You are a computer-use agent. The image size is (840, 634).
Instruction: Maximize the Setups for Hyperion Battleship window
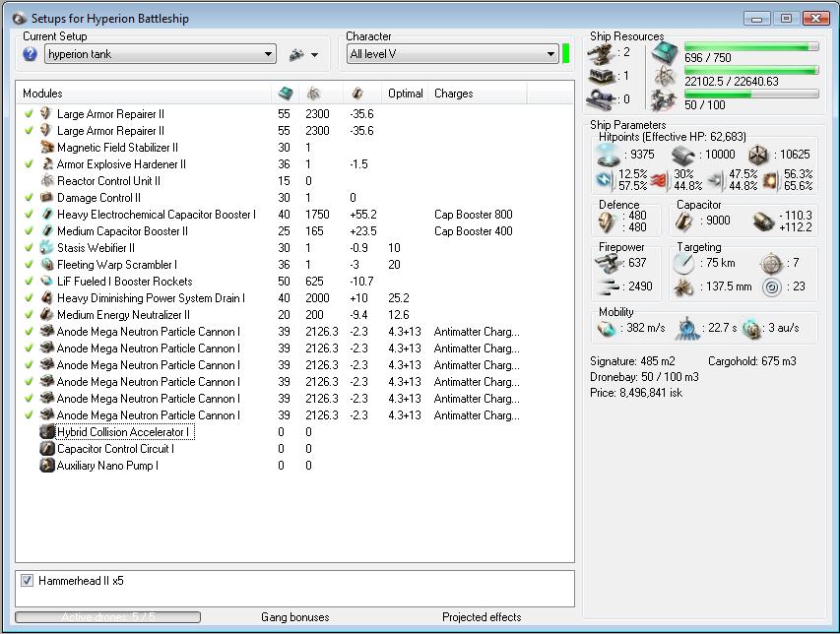(x=786, y=19)
